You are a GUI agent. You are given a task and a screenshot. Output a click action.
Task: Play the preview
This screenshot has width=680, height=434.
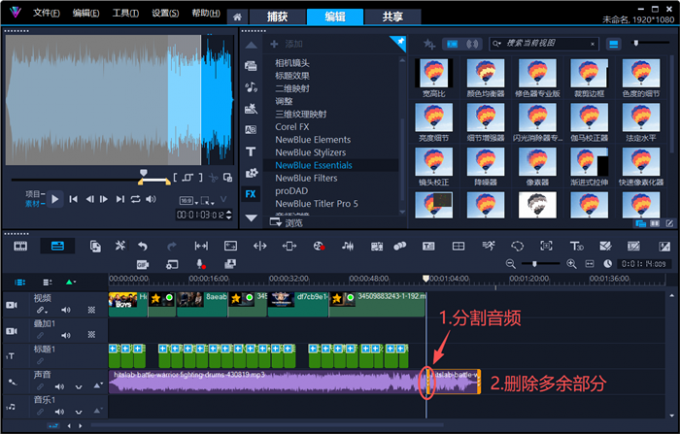click(55, 199)
